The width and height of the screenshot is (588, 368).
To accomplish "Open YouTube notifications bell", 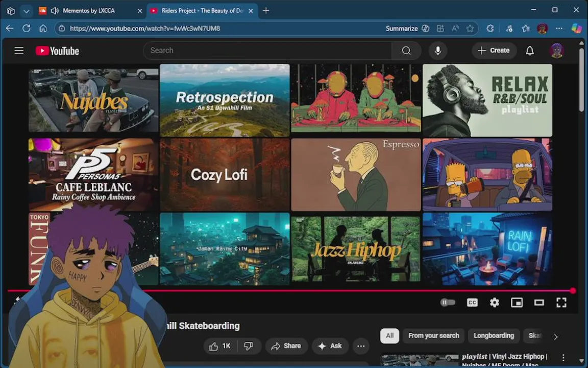I will click(x=529, y=50).
